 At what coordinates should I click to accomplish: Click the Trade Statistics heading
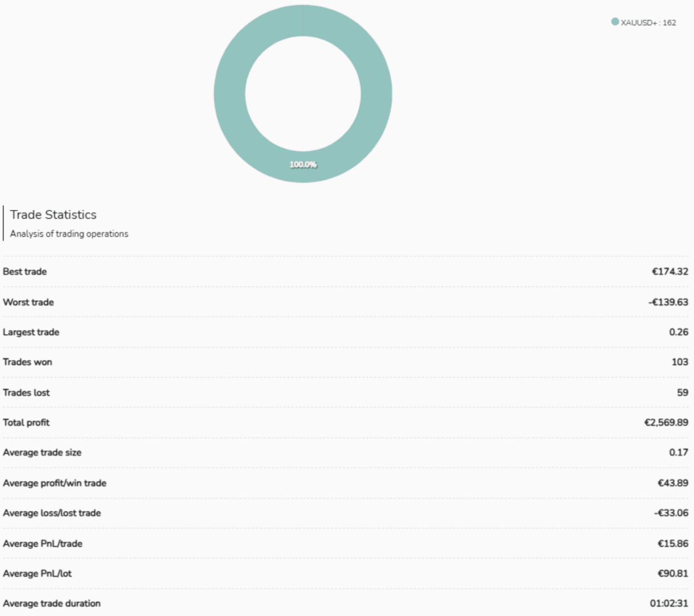(53, 215)
